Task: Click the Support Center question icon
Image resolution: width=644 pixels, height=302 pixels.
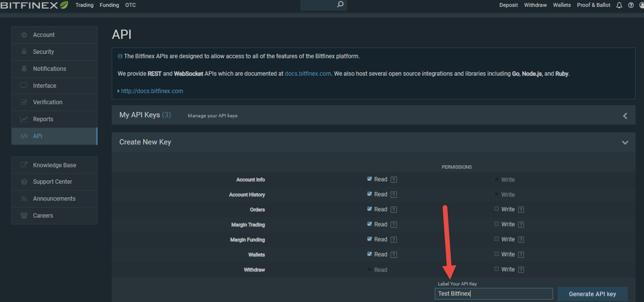Action: (24, 182)
